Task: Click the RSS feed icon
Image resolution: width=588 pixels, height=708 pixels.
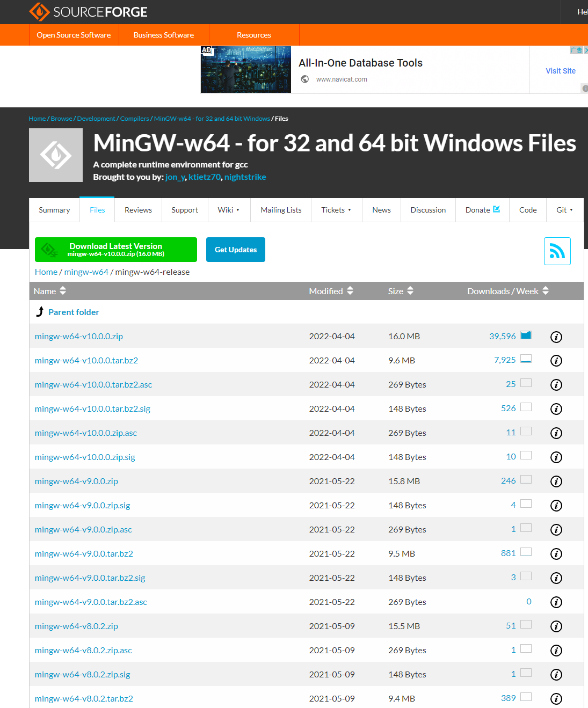Action: pos(557,251)
